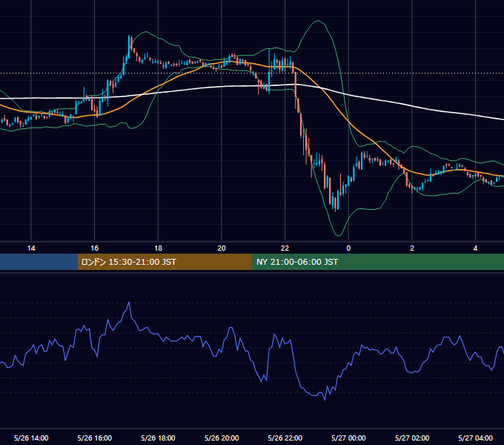Image resolution: width=504 pixels, height=445 pixels.
Task: Click the 5/26 16:00 timestamp label
Action: pyautogui.click(x=95, y=438)
